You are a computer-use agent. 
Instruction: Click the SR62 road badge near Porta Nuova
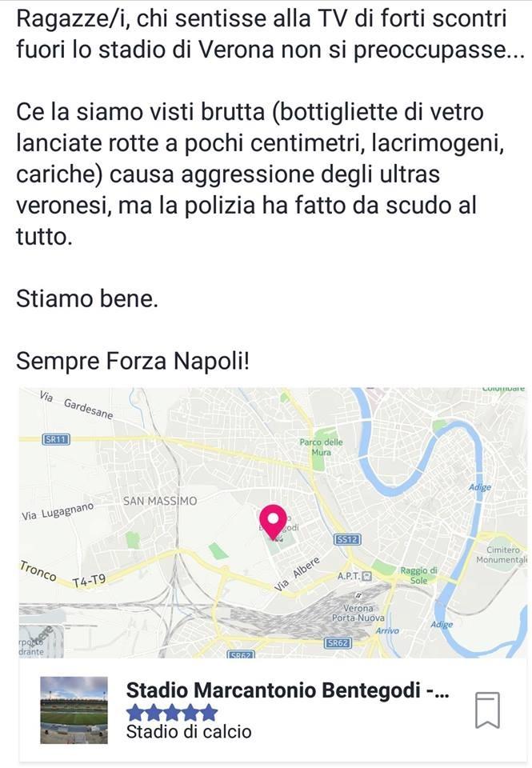coord(337,642)
